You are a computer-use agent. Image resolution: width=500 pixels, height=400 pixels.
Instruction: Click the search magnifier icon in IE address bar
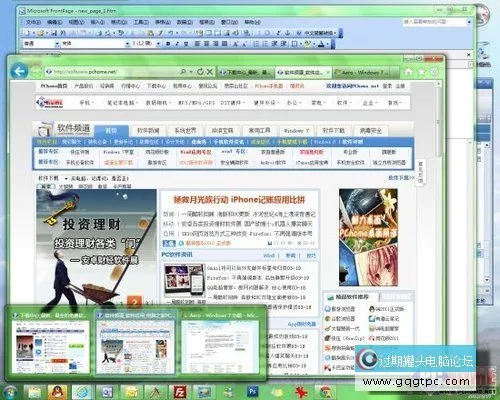pos(183,72)
